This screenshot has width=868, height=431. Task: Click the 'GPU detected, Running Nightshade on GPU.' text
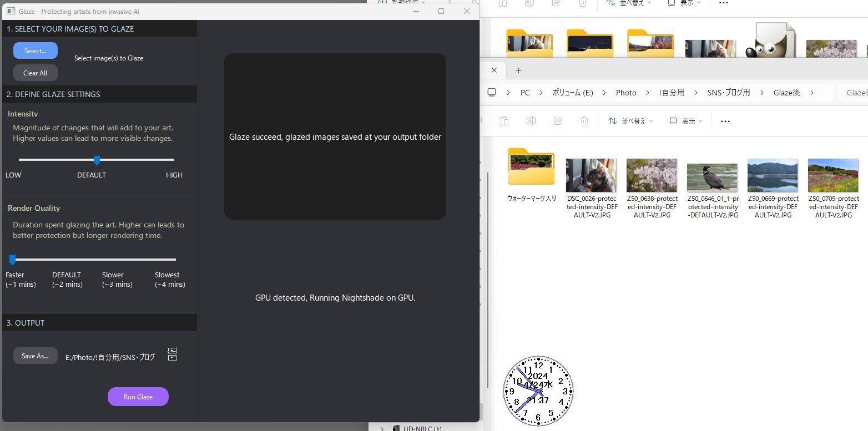click(335, 298)
